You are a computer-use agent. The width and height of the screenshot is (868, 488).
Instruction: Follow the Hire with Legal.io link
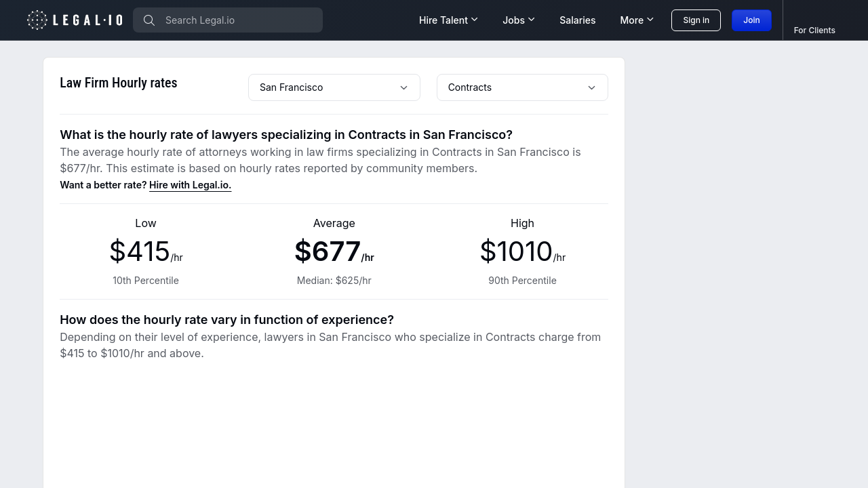(x=190, y=185)
